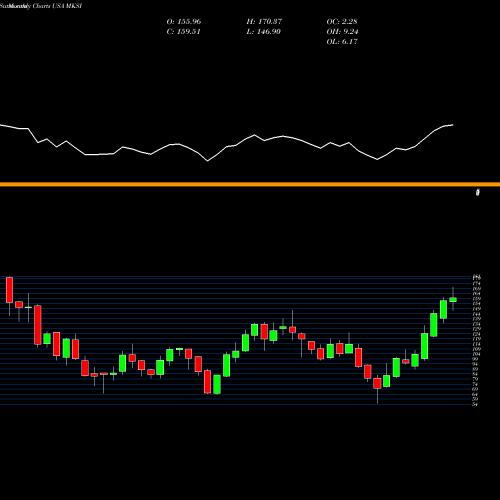Select the low price text L: 146.90

point(263,32)
